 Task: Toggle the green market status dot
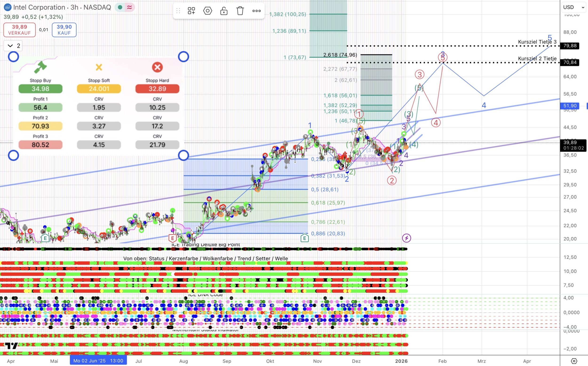(x=120, y=7)
